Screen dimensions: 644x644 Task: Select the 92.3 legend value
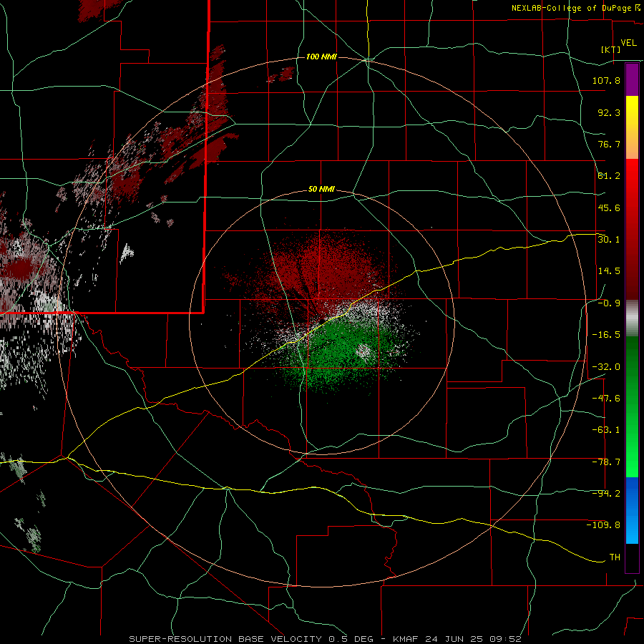[609, 112]
